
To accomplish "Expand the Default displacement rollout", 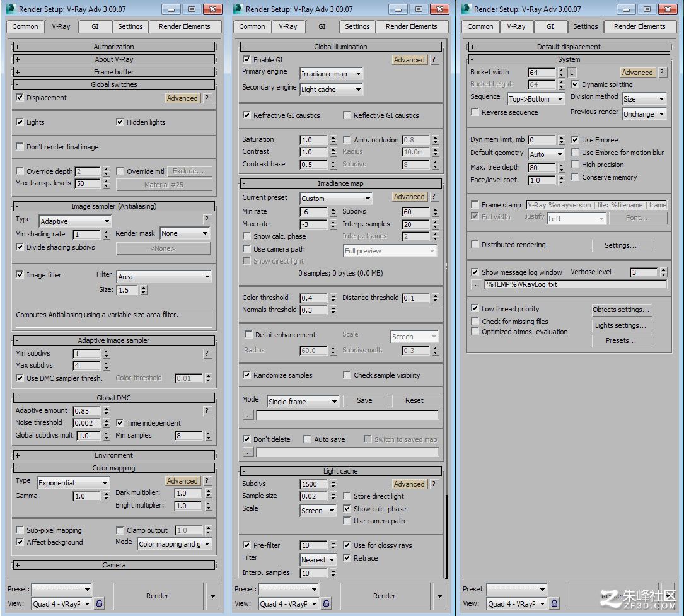I will tap(569, 47).
